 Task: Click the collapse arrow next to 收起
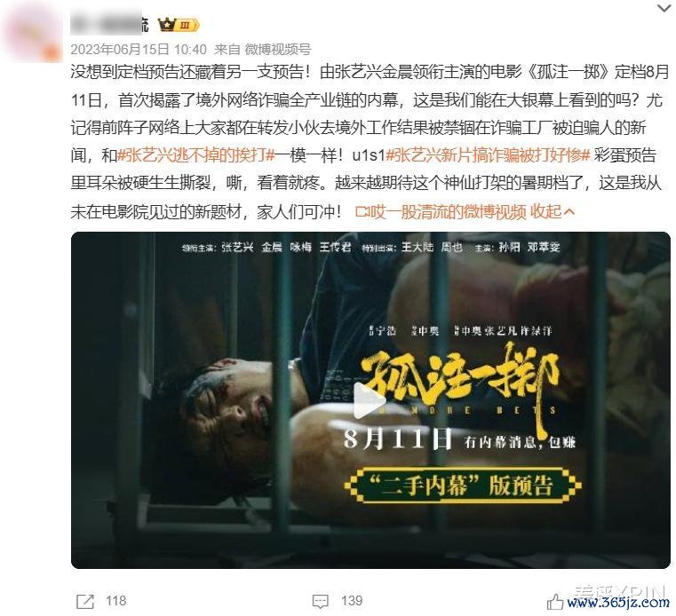[x=569, y=212]
